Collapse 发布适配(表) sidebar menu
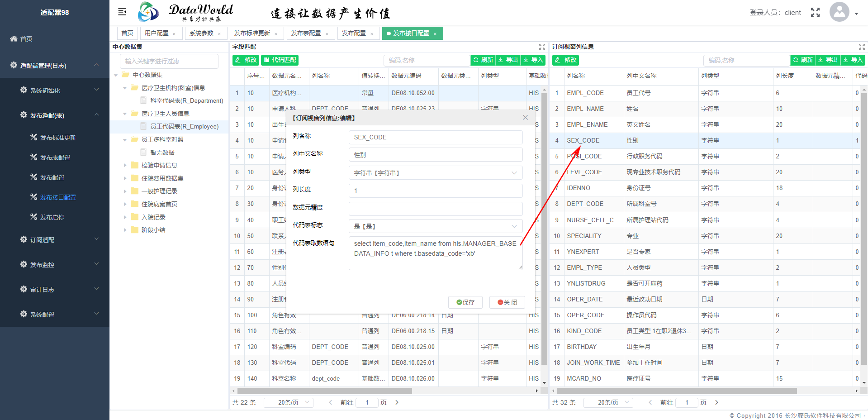 point(55,115)
